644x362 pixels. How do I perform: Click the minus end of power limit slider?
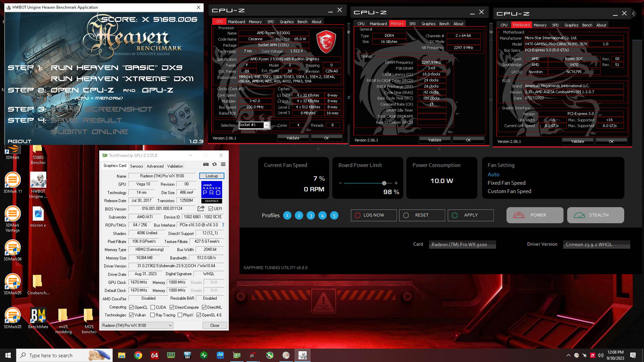340,183
